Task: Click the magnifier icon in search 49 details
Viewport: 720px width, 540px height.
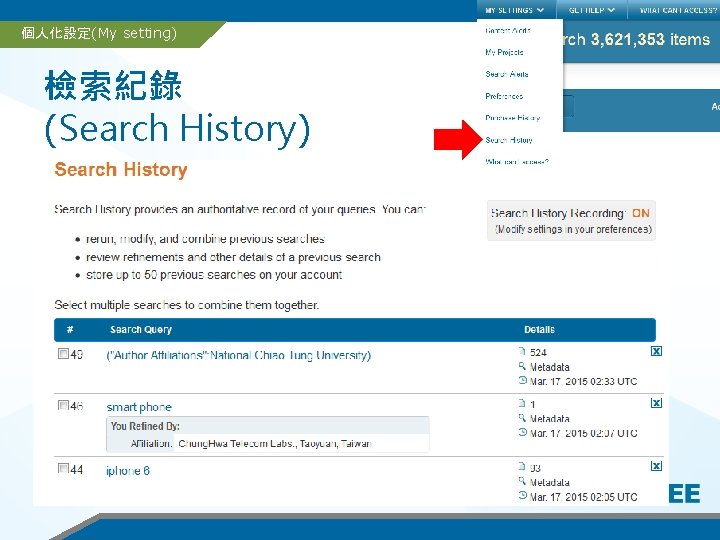Action: pyautogui.click(x=522, y=366)
